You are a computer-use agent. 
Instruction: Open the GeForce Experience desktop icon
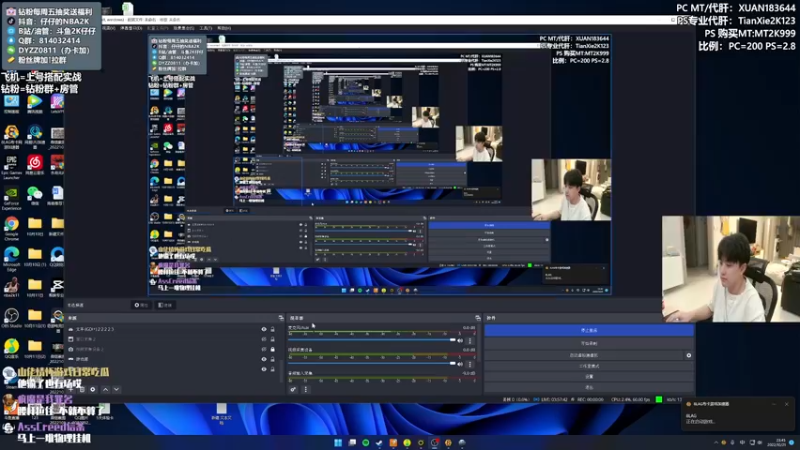11,197
